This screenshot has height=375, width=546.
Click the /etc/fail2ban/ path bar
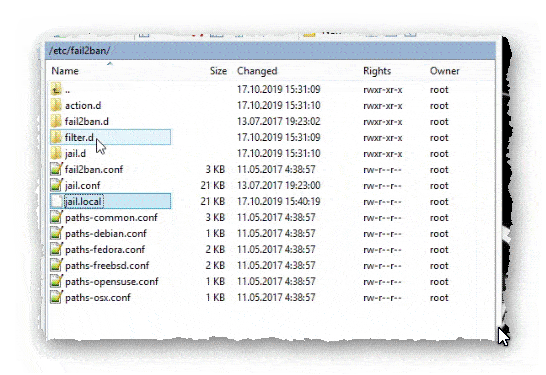point(270,51)
